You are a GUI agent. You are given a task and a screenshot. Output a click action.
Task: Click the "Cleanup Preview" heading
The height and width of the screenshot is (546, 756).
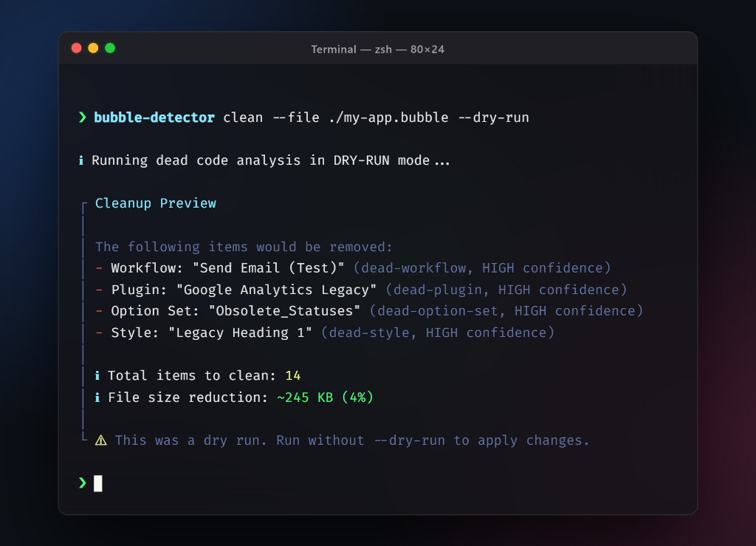156,203
